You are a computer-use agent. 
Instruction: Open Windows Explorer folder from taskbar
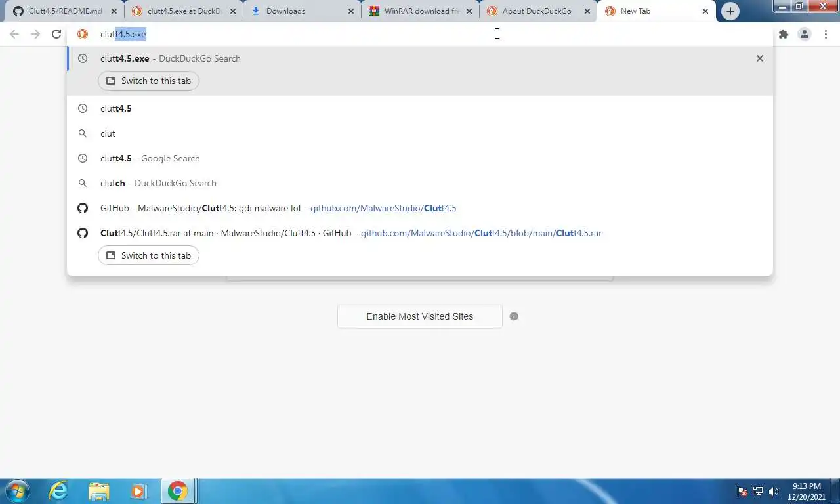[98, 491]
